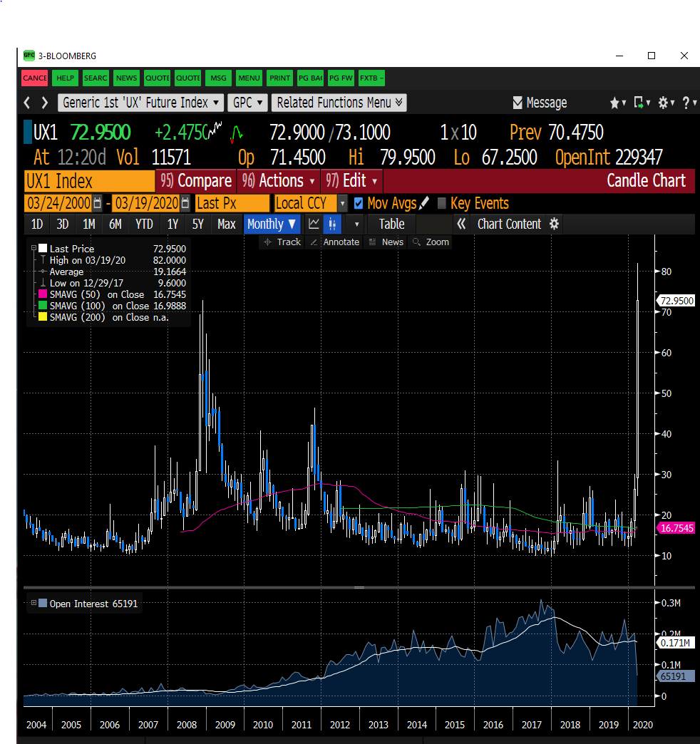Image resolution: width=700 pixels, height=744 pixels.
Task: Open the 96) Actions menu
Action: [x=278, y=181]
